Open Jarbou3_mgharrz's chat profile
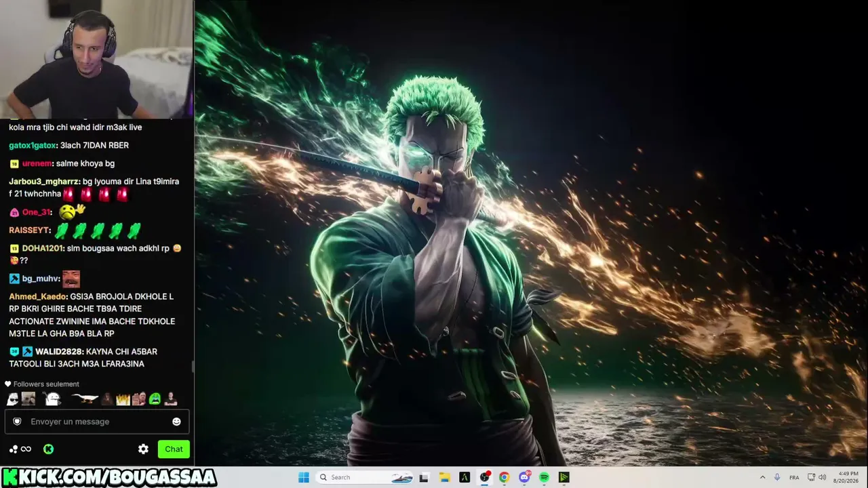The image size is (868, 488). pyautogui.click(x=44, y=182)
